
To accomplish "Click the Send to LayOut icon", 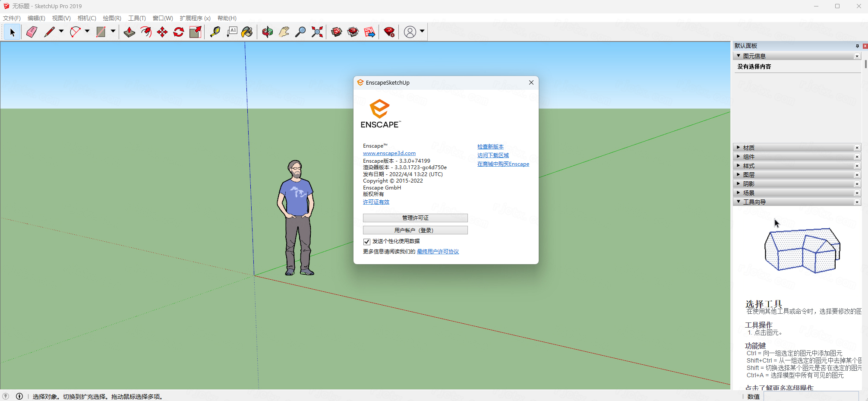I will click(x=370, y=32).
